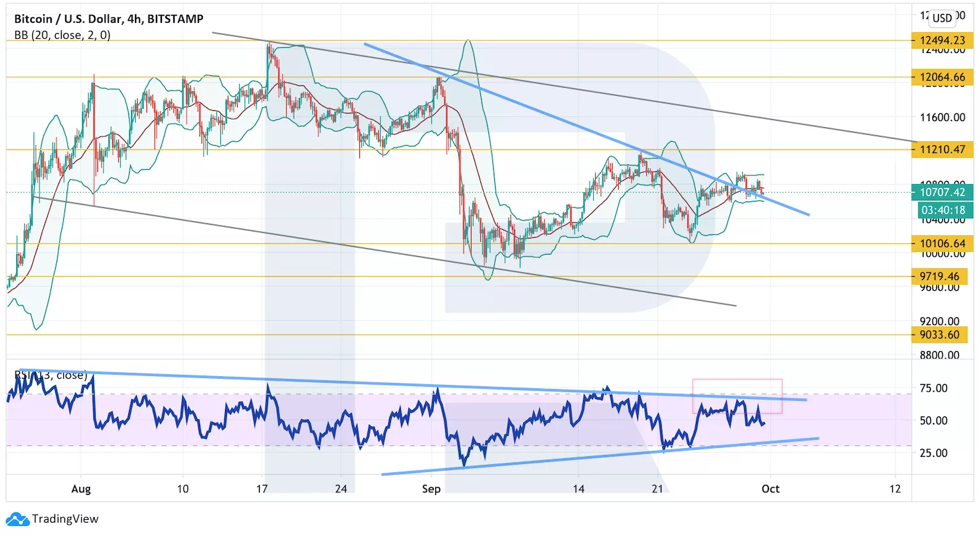Click the Oct marker on time axis
Image resolution: width=980 pixels, height=536 pixels.
tap(770, 489)
